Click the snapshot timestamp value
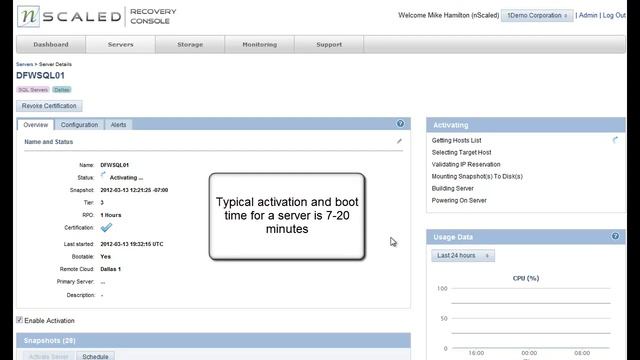 click(134, 190)
